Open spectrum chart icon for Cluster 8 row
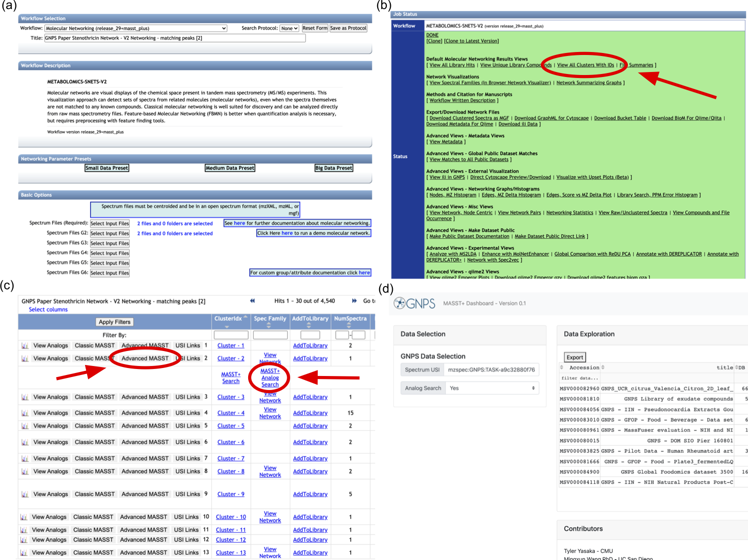 click(25, 471)
